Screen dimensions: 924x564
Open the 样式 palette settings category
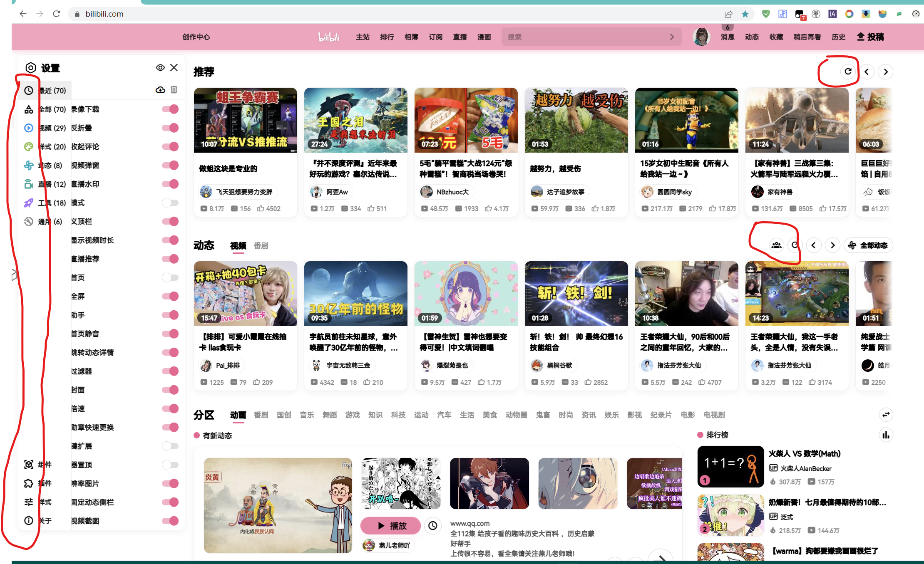point(46,146)
